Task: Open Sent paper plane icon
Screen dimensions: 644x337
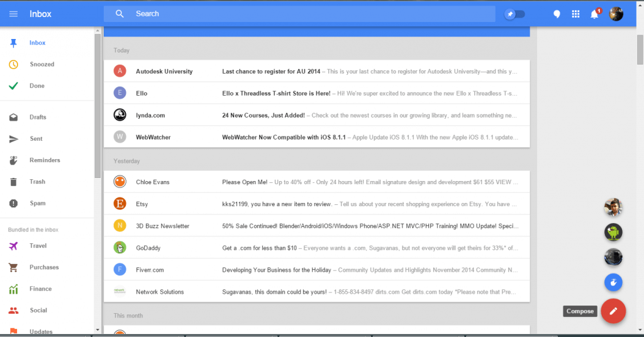Action: [14, 139]
